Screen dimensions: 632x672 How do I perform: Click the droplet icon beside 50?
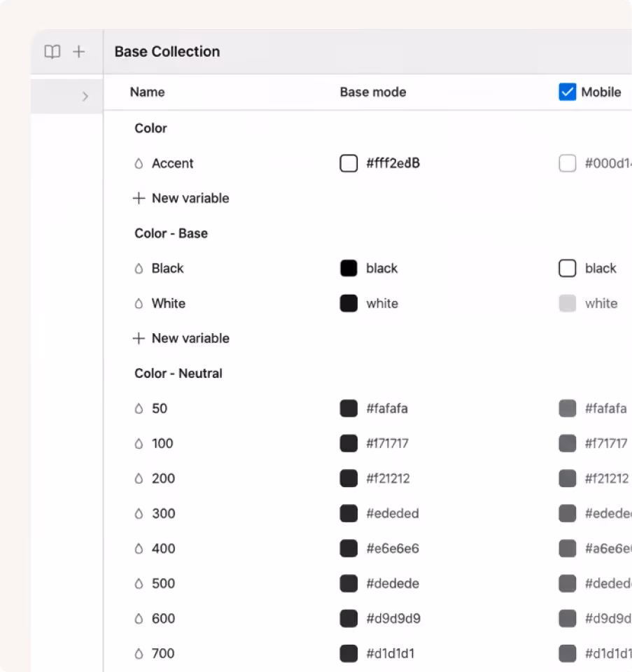[139, 408]
